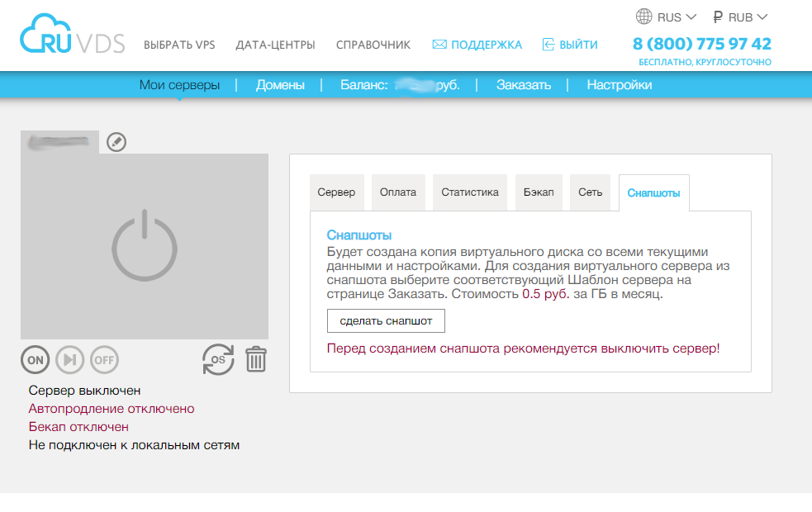
Task: Click ВЫЙТИ to log out
Action: 578,45
